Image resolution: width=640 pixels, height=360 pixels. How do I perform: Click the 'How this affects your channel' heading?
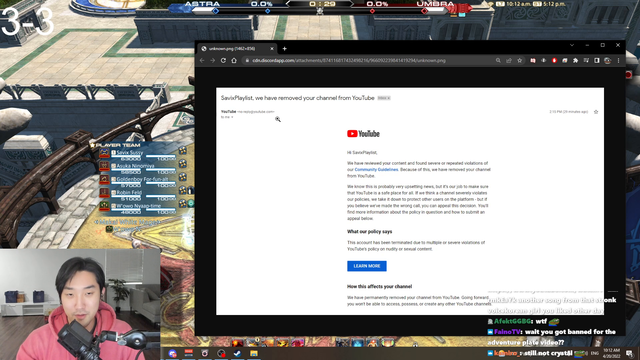(379, 287)
